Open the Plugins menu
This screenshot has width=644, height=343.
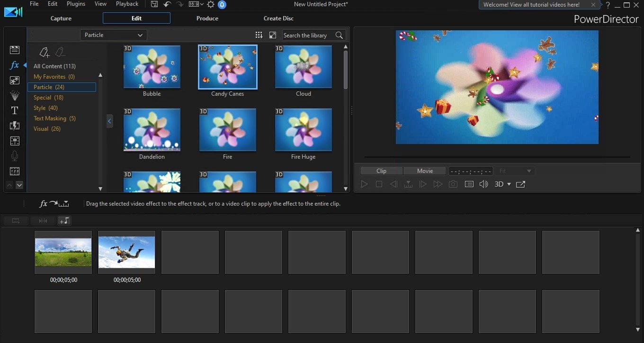tap(76, 4)
